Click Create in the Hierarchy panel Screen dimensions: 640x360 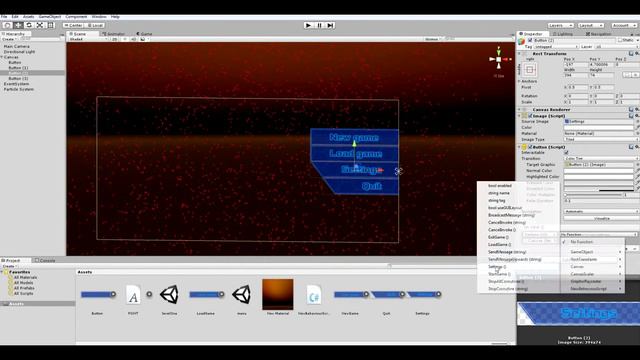point(9,39)
